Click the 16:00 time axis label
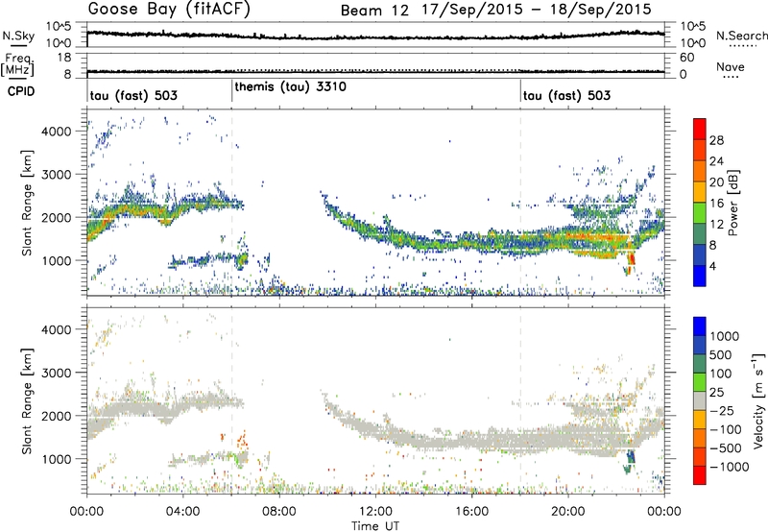The image size is (768, 532). 471,512
